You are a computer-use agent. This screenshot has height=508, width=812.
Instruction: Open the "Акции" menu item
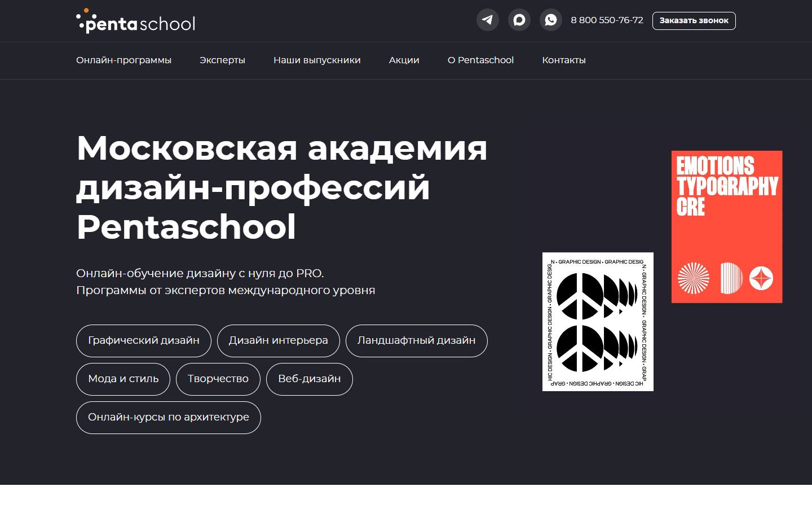(x=404, y=60)
